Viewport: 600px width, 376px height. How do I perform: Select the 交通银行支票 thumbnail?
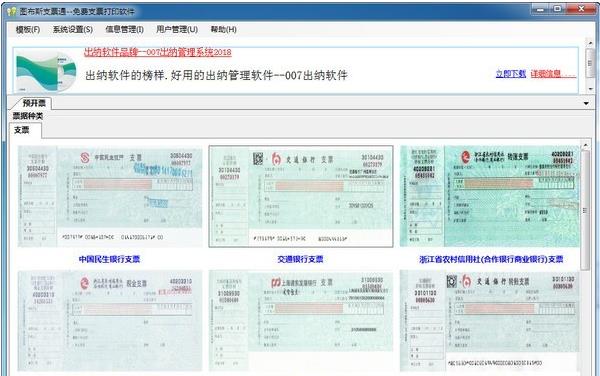[301, 196]
